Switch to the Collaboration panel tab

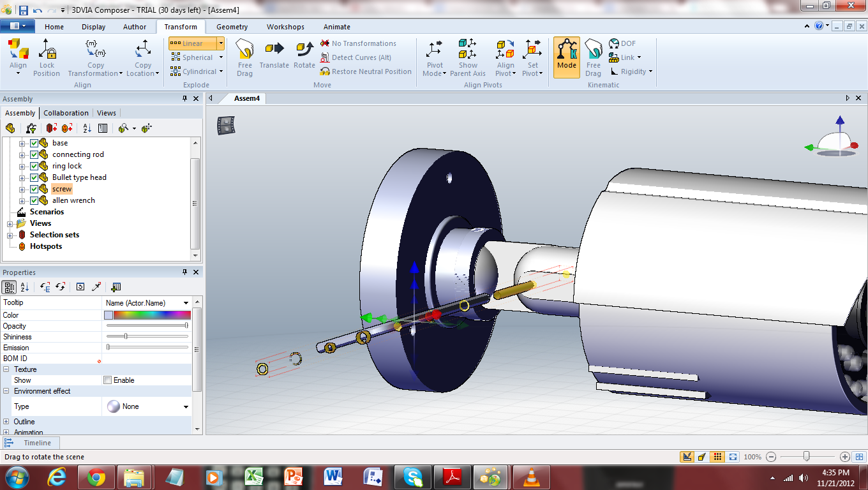tap(66, 113)
